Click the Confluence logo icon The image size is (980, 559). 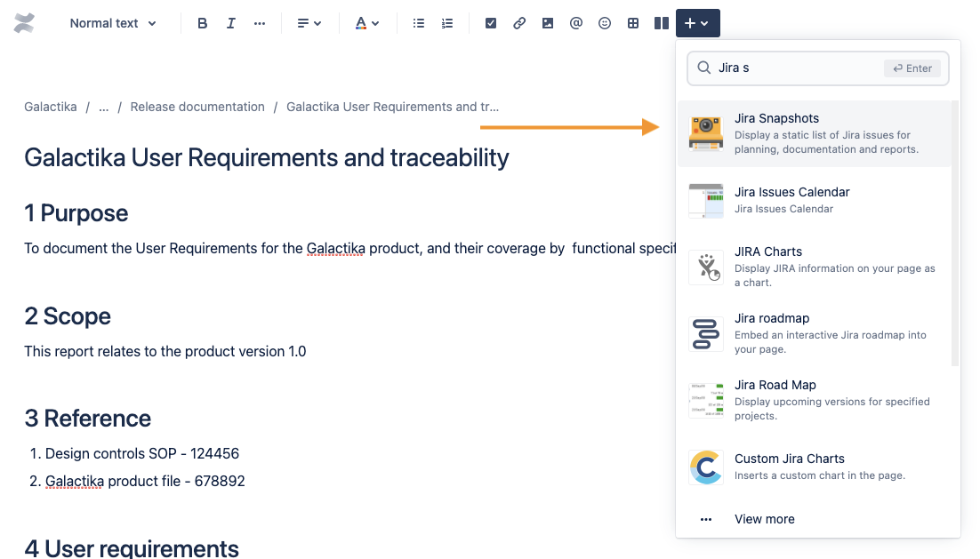(x=24, y=23)
